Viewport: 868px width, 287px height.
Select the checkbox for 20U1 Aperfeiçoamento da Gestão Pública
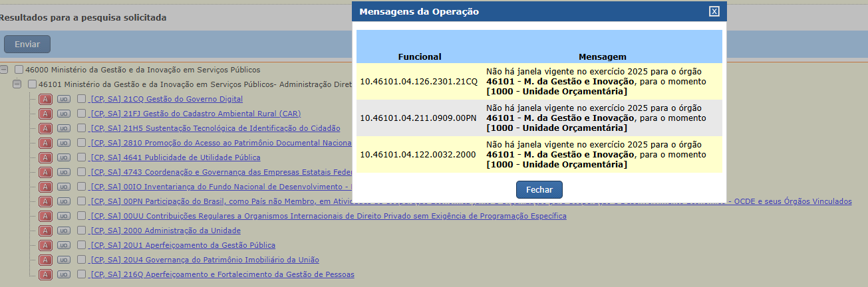tap(81, 245)
